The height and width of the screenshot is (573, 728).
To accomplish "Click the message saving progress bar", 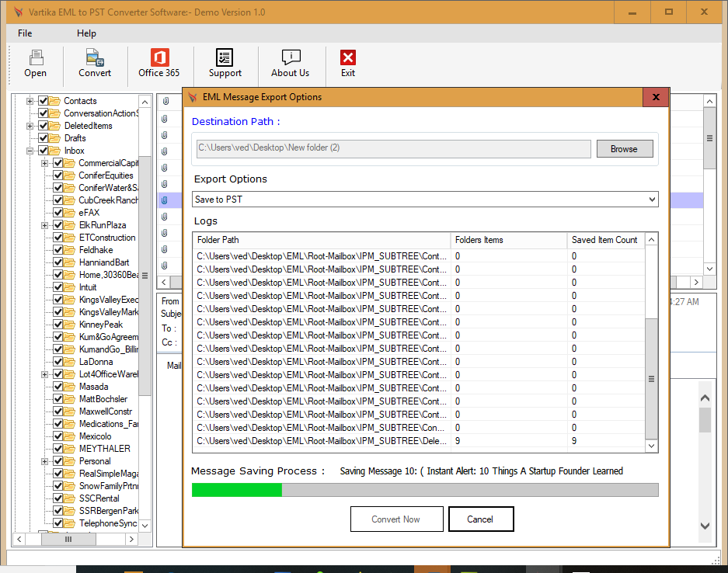I will (x=425, y=490).
